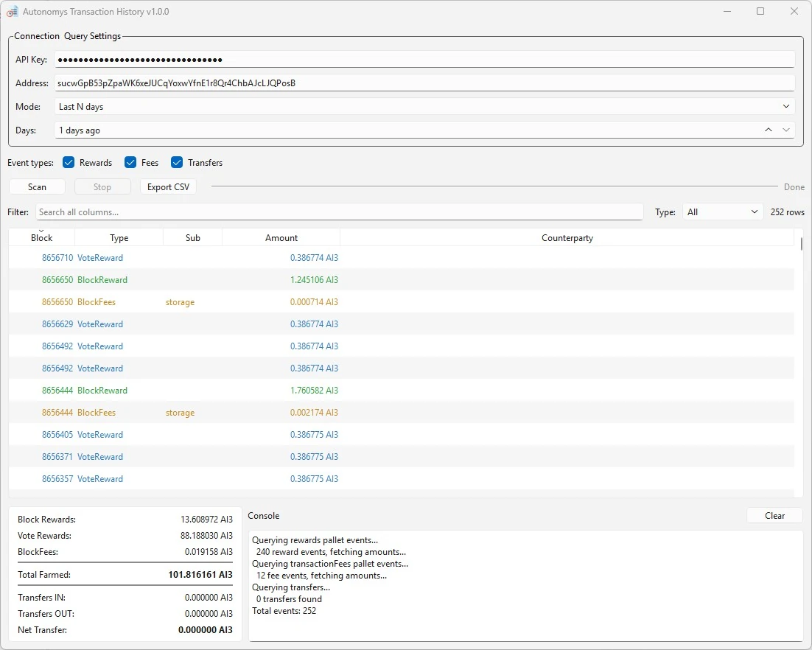Viewport: 812px width, 650px height.
Task: Click the amount 1.245106 AI3
Action: 314,280
